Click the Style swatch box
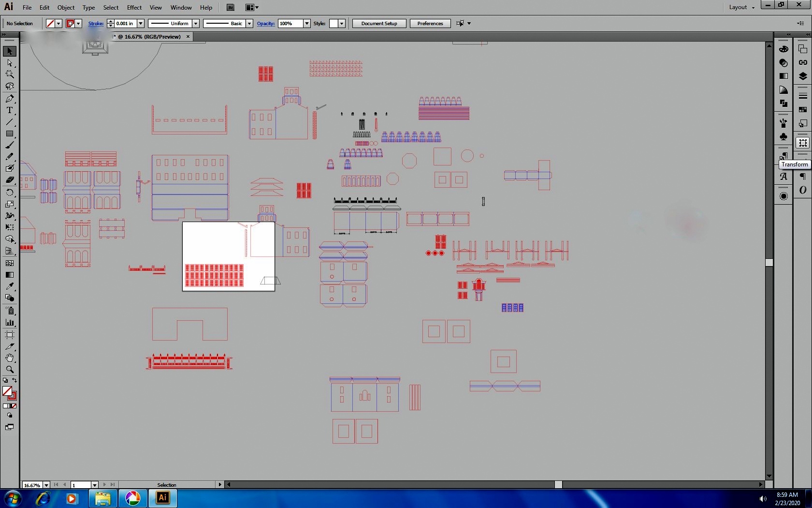The image size is (812, 508). pyautogui.click(x=333, y=23)
